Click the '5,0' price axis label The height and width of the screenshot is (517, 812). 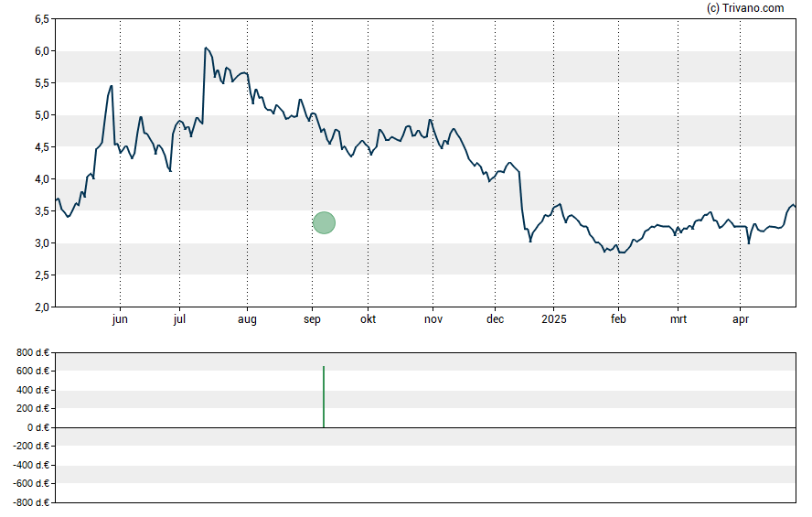[42, 115]
